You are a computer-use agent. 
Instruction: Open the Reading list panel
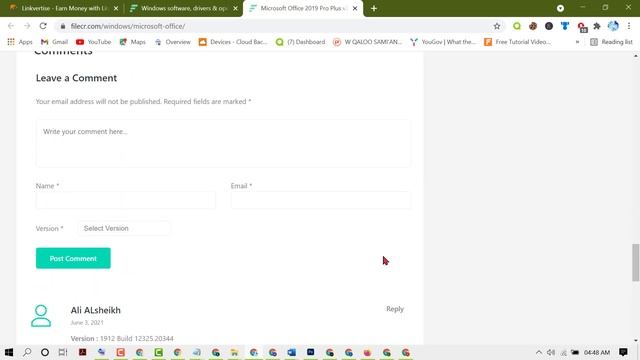[x=611, y=42]
